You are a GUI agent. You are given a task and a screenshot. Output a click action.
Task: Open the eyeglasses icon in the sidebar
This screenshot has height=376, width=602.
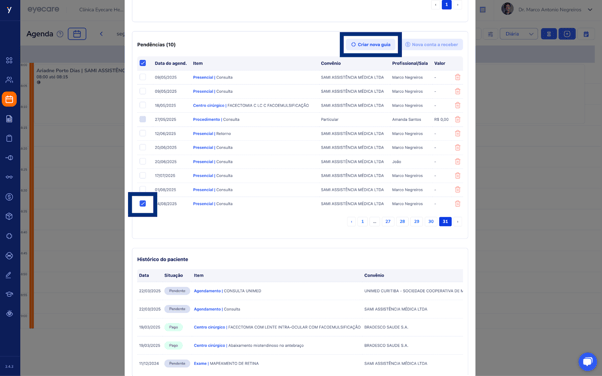[9, 177]
